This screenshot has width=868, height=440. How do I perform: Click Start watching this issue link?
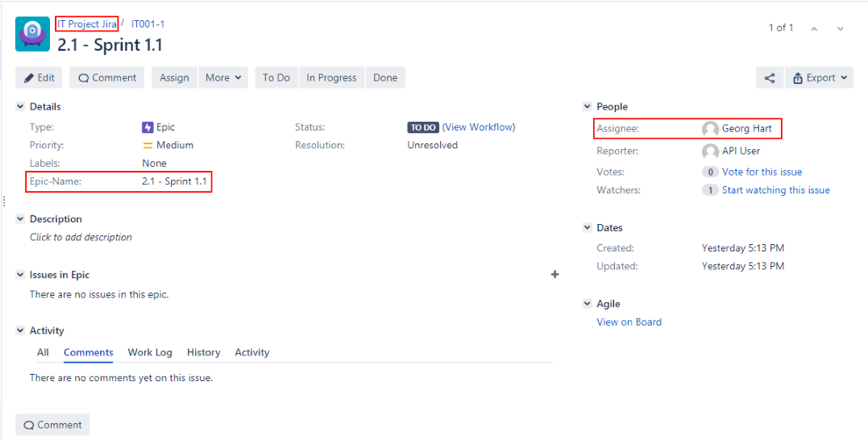[775, 191]
